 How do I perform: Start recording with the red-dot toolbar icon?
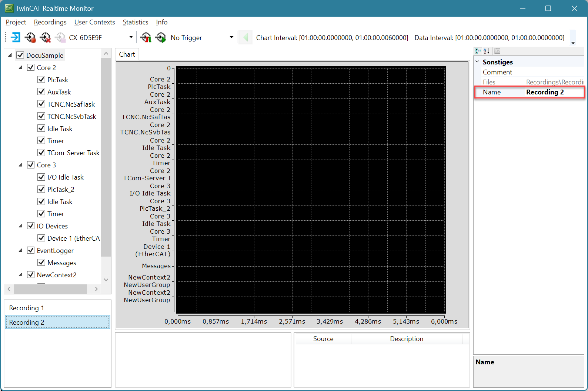pos(30,37)
